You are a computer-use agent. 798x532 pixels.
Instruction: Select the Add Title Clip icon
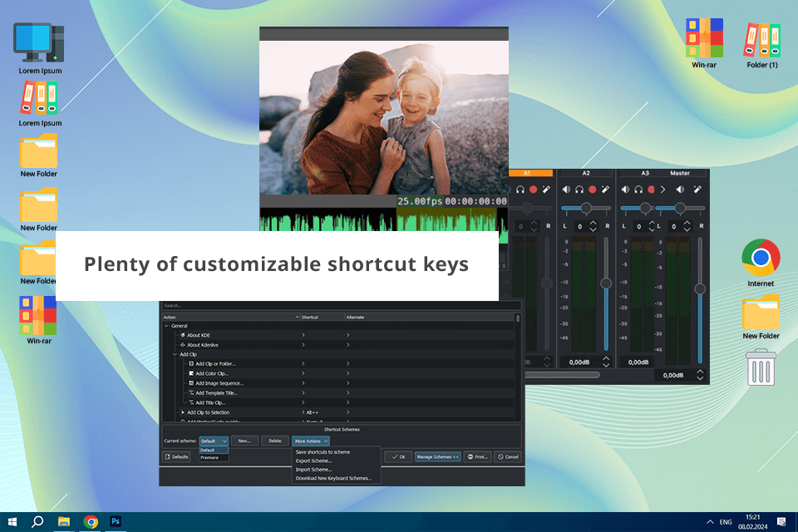pyautogui.click(x=191, y=402)
